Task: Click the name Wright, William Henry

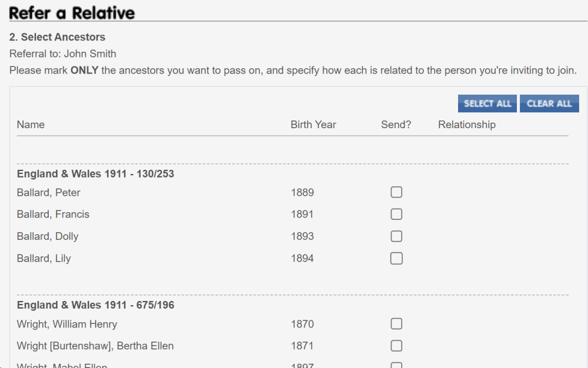Action: pyautogui.click(x=67, y=324)
